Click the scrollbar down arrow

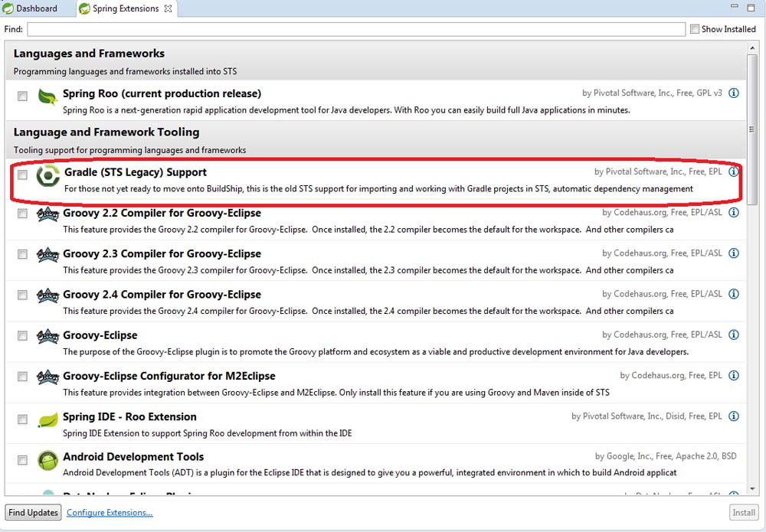pyautogui.click(x=751, y=490)
